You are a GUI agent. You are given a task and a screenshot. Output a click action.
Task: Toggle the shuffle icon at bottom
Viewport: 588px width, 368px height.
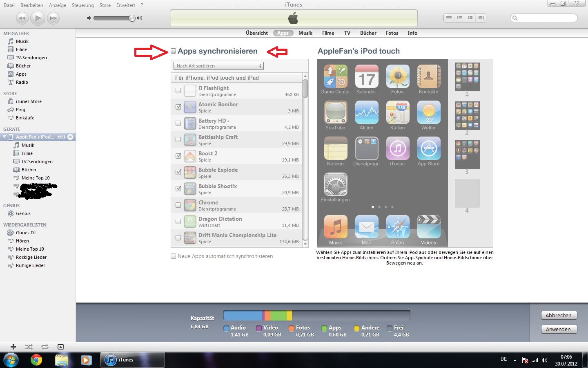click(x=29, y=347)
